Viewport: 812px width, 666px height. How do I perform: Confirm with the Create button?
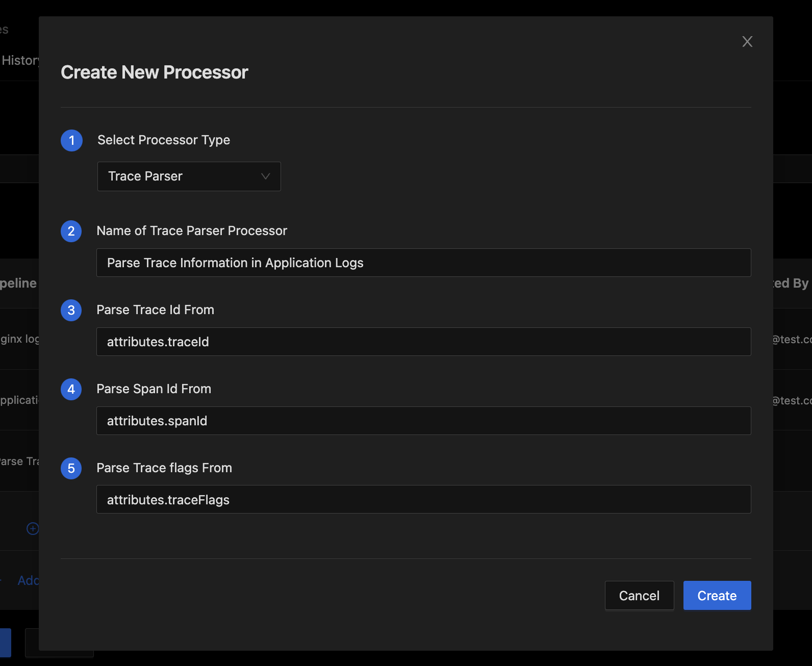[717, 596]
